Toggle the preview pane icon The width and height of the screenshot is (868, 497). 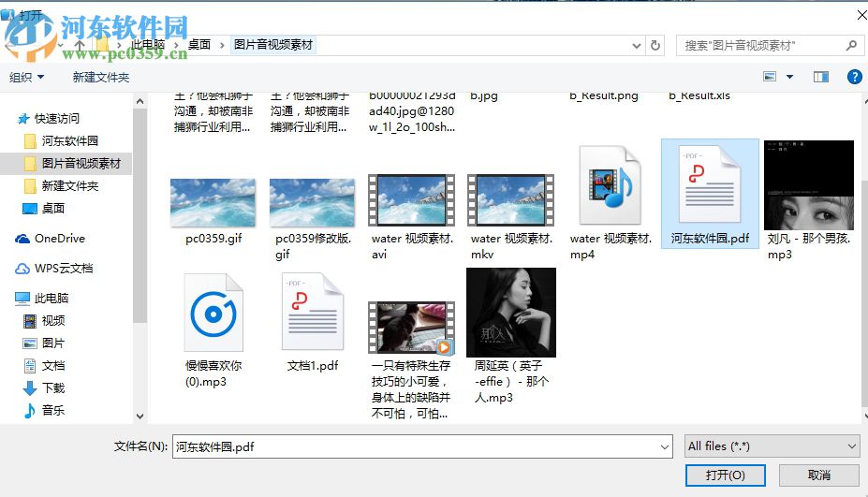click(821, 77)
